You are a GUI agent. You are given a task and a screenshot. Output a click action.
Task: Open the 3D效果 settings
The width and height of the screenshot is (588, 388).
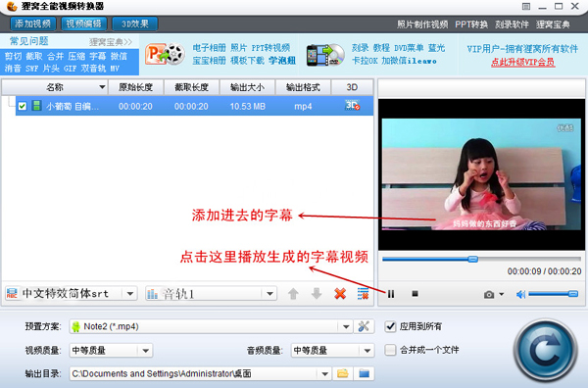pyautogui.click(x=135, y=24)
